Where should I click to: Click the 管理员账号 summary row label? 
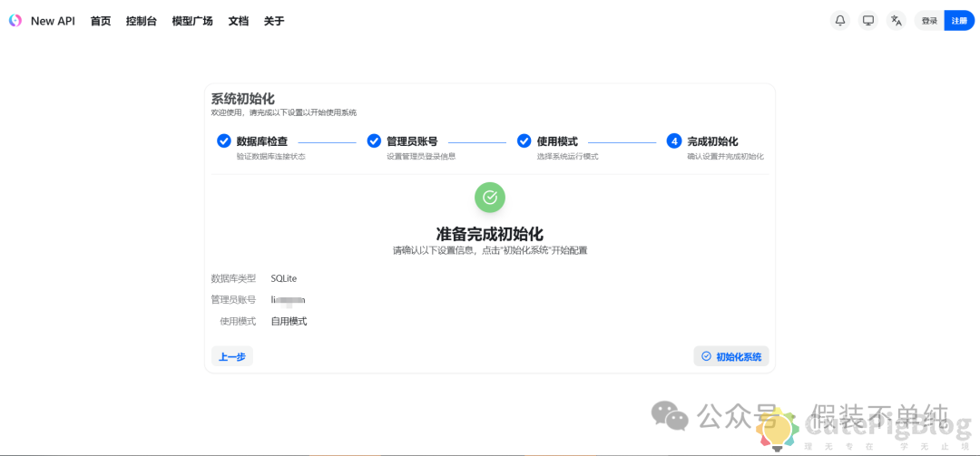pos(233,299)
